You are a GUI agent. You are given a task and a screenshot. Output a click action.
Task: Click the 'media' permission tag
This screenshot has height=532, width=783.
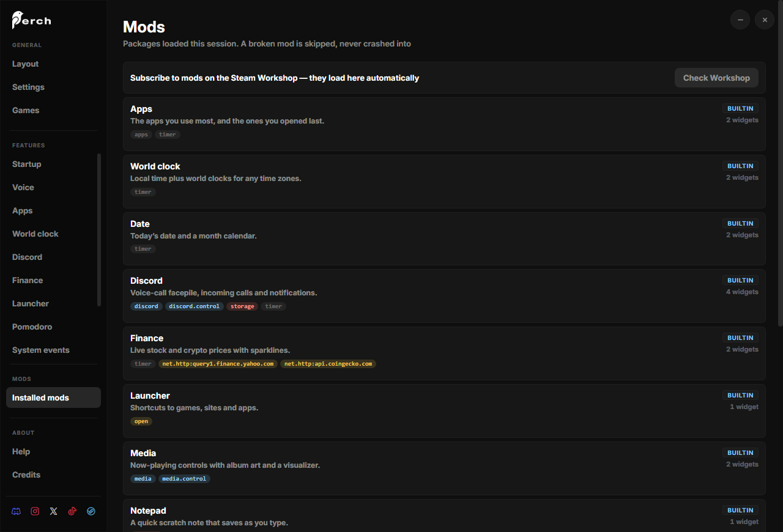tap(143, 479)
